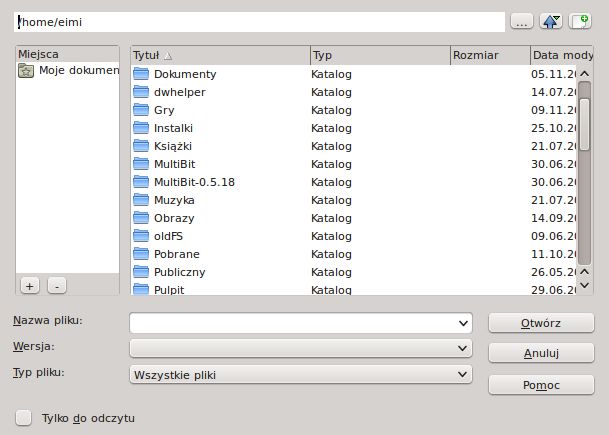The image size is (609, 435).
Task: Open the Nazwa pliku dropdown arrow
Action: click(463, 323)
